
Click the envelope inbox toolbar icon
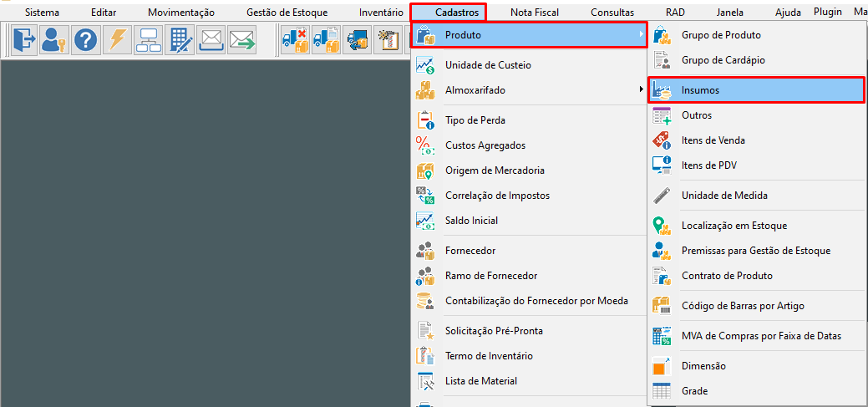click(x=210, y=40)
